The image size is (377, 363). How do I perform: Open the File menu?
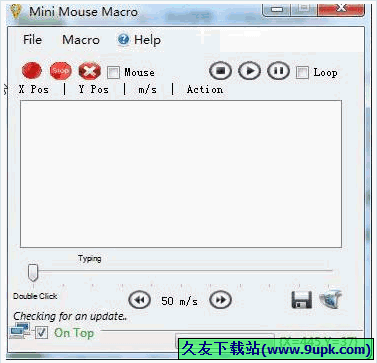(32, 40)
